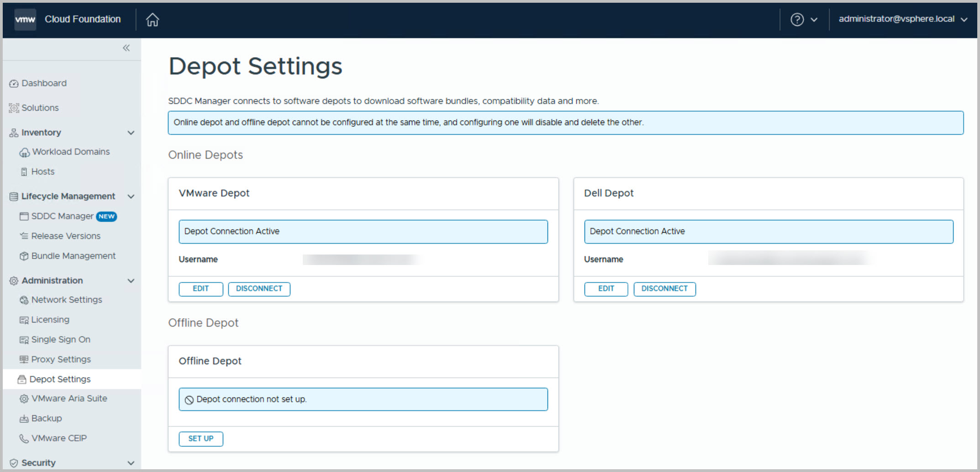Click the vmw logo in header
980x472 pixels.
point(25,20)
